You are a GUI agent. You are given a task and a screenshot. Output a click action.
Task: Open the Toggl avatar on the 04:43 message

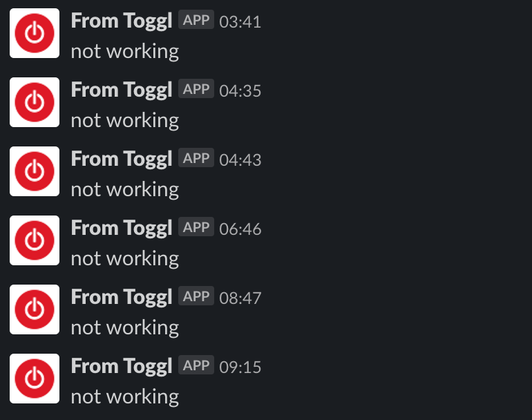coord(34,171)
